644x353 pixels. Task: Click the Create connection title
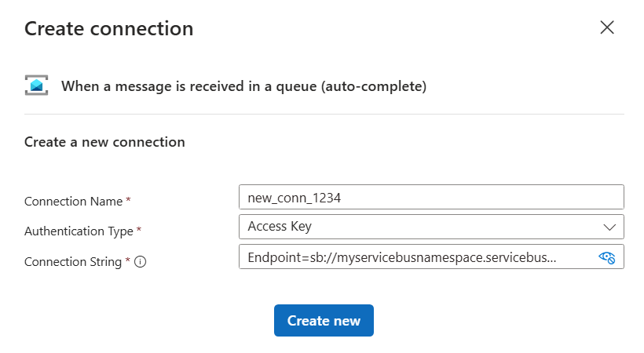tap(108, 29)
